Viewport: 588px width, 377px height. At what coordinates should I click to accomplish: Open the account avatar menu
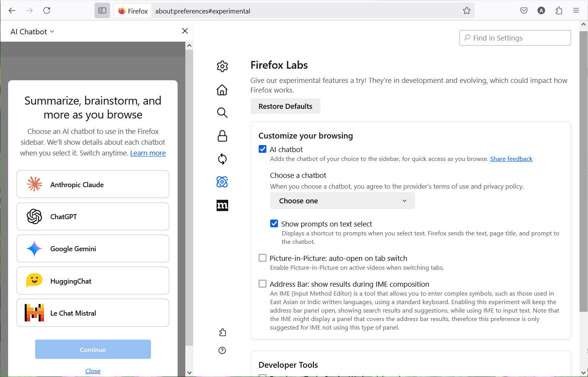[541, 10]
